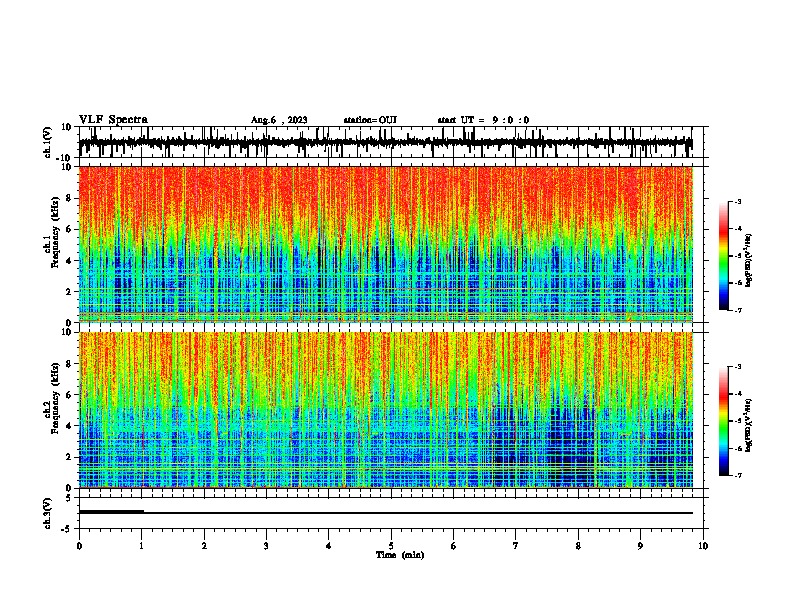Click the ch.1 waveform trace panel
Image resolution: width=792 pixels, height=612 pixels.
click(x=390, y=142)
